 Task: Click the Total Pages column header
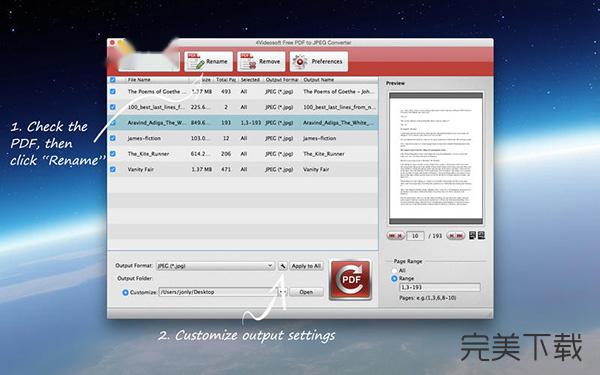(226, 80)
